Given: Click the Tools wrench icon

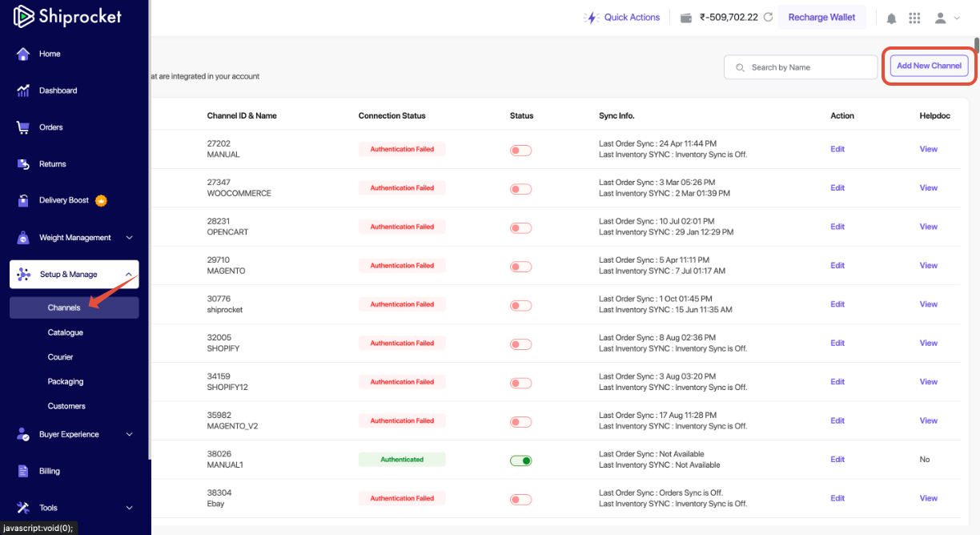Looking at the screenshot, I should tap(23, 508).
